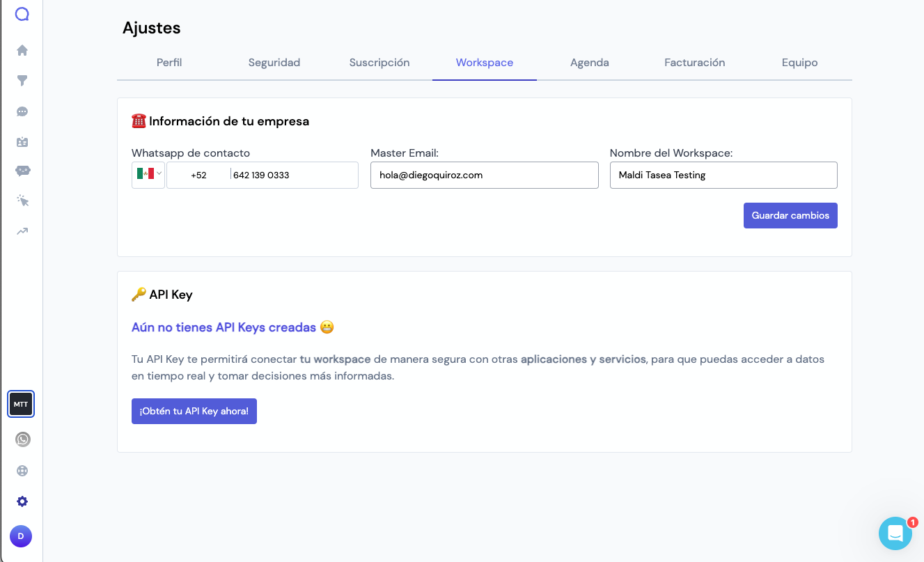This screenshot has height=562, width=924.
Task: Open the chat bubble conversations icon
Action: (22, 111)
